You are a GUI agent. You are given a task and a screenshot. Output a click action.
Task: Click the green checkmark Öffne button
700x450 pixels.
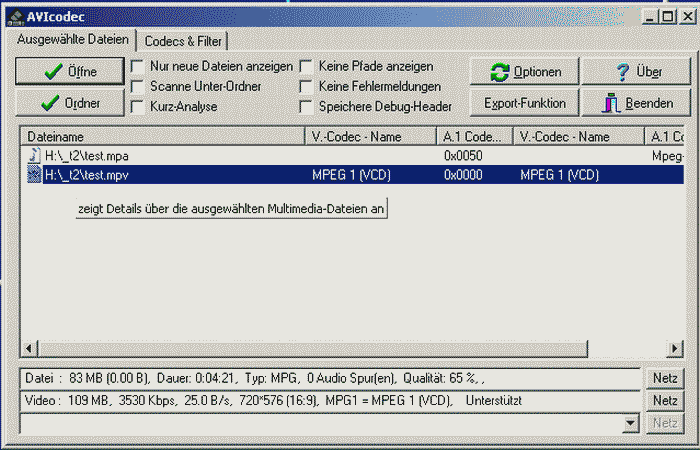coord(69,72)
